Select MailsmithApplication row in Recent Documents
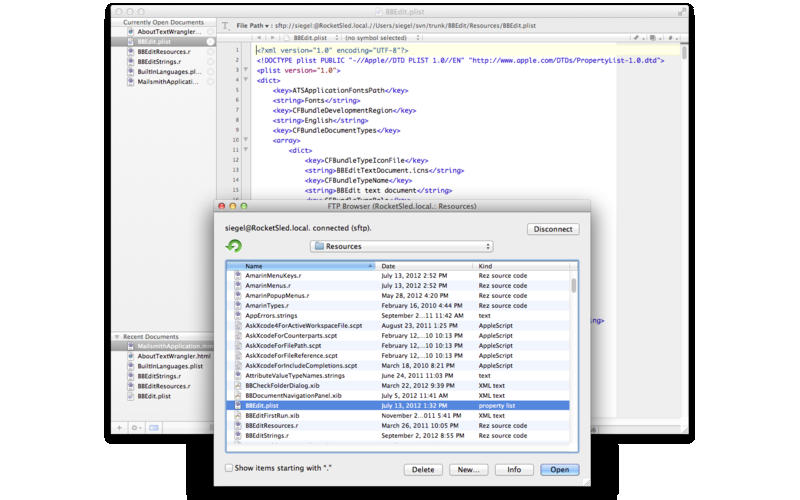 tap(163, 346)
